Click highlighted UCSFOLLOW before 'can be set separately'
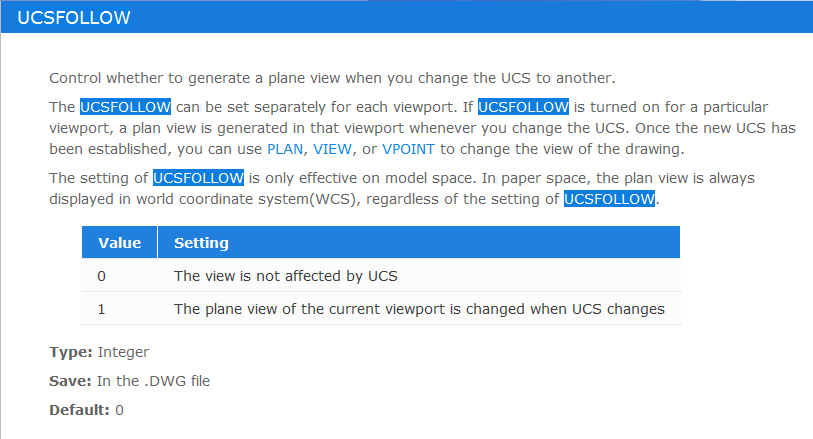 (125, 107)
